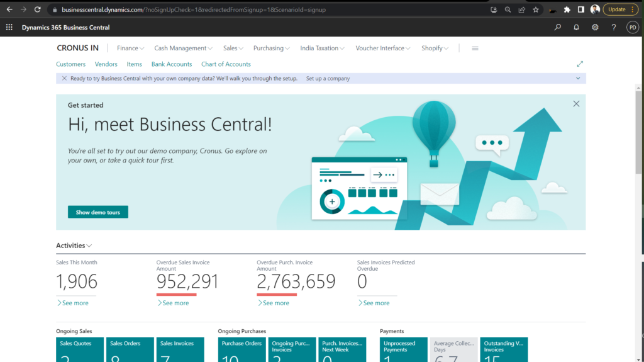The height and width of the screenshot is (362, 644).
Task: Click the search magnifier in Business Central header
Action: coord(557,27)
